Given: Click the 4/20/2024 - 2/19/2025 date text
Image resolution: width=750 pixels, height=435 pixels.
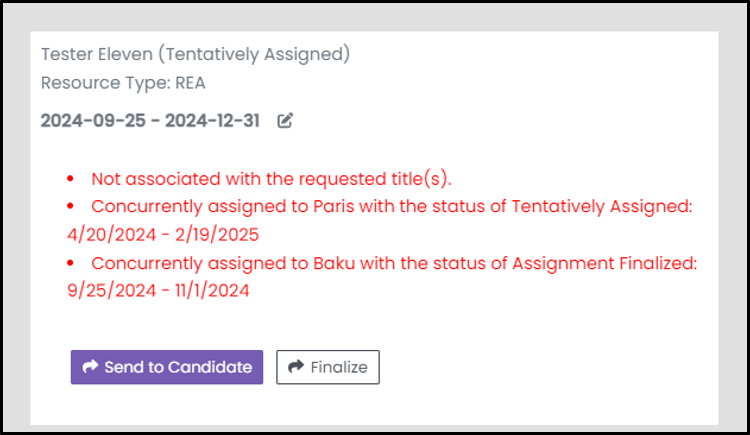Looking at the screenshot, I should [163, 234].
